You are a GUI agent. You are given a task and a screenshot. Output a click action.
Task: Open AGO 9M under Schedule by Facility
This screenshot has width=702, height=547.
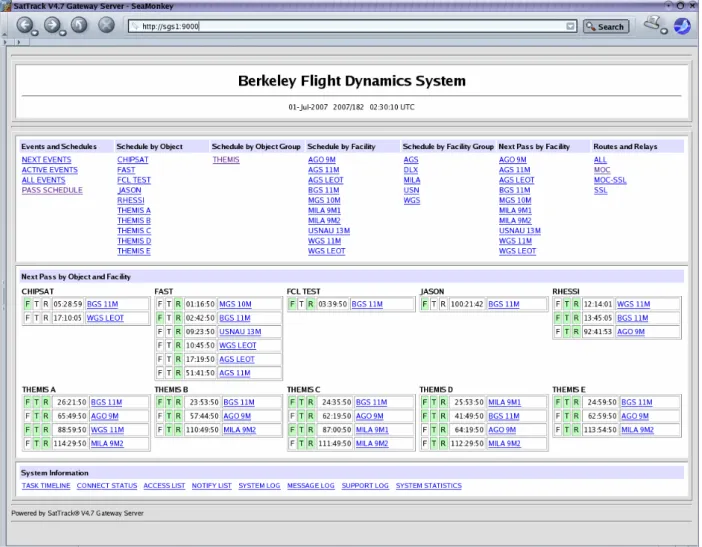pyautogui.click(x=321, y=159)
